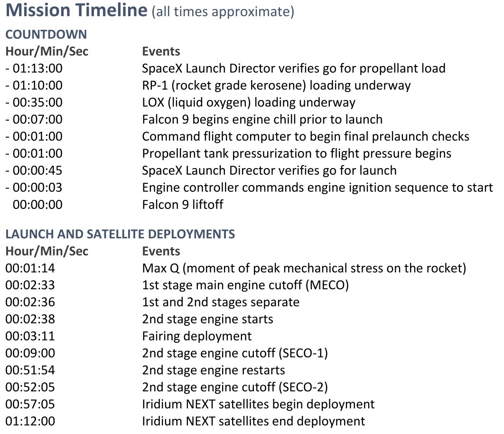Click the Fairing deployment event
Screen dimensions: 504x434
point(197,336)
